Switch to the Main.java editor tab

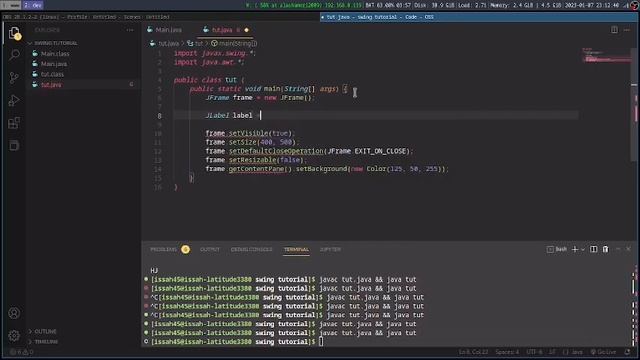coord(168,30)
